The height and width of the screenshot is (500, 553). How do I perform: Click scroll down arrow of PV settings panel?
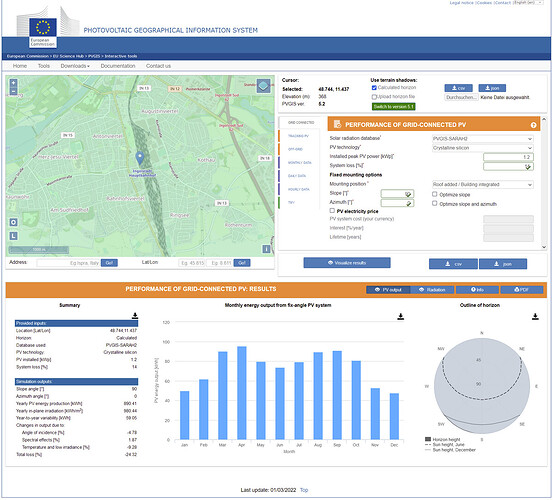tap(544, 247)
